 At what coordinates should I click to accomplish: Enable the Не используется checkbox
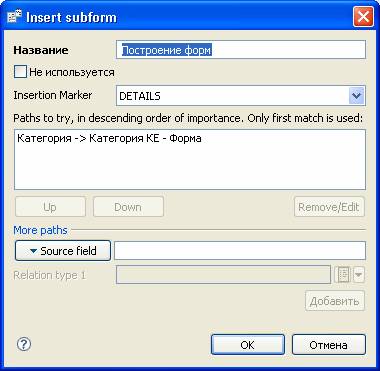(x=20, y=72)
